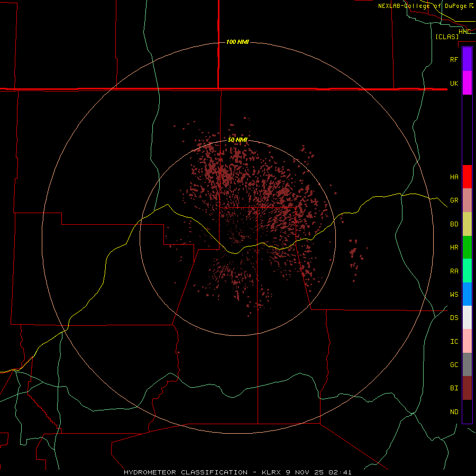Click the 100 NMI range ring label

click(x=237, y=42)
